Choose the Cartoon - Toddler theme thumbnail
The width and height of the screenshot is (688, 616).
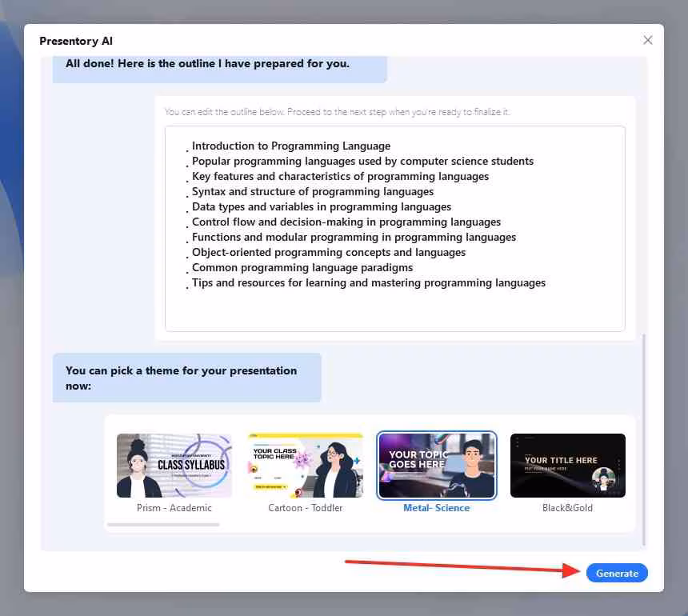click(306, 466)
